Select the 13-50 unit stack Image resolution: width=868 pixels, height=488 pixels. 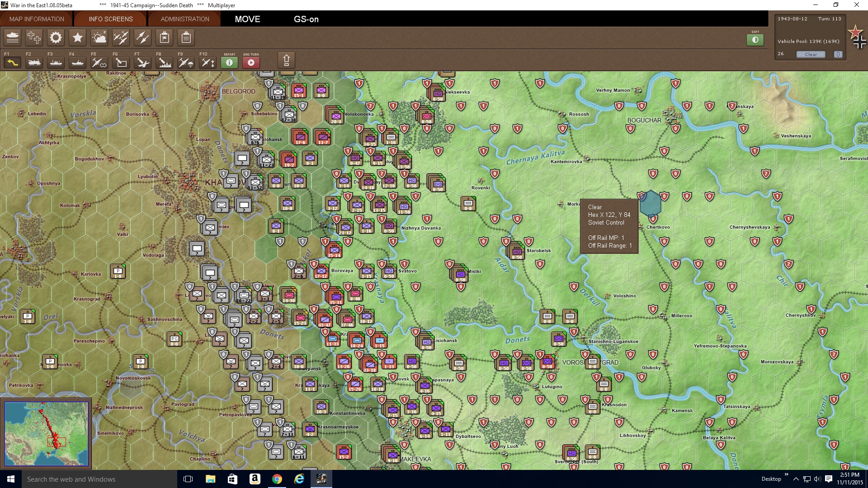[x=403, y=160]
